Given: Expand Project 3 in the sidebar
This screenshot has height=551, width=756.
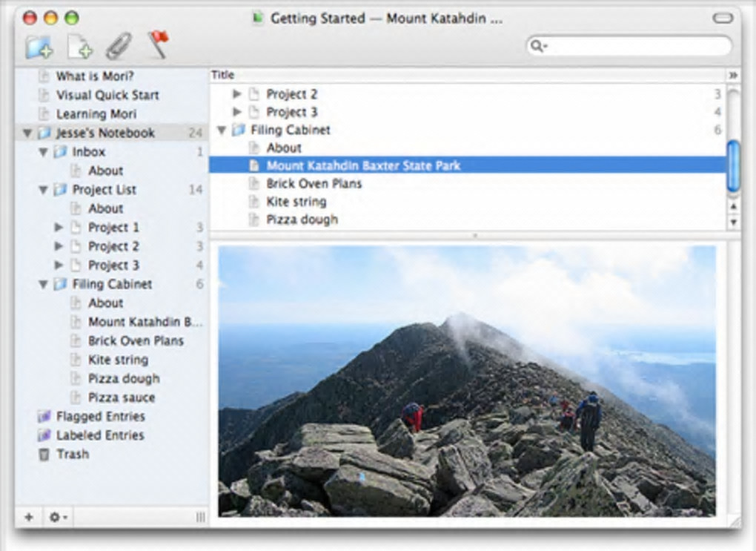Looking at the screenshot, I should coord(59,265).
